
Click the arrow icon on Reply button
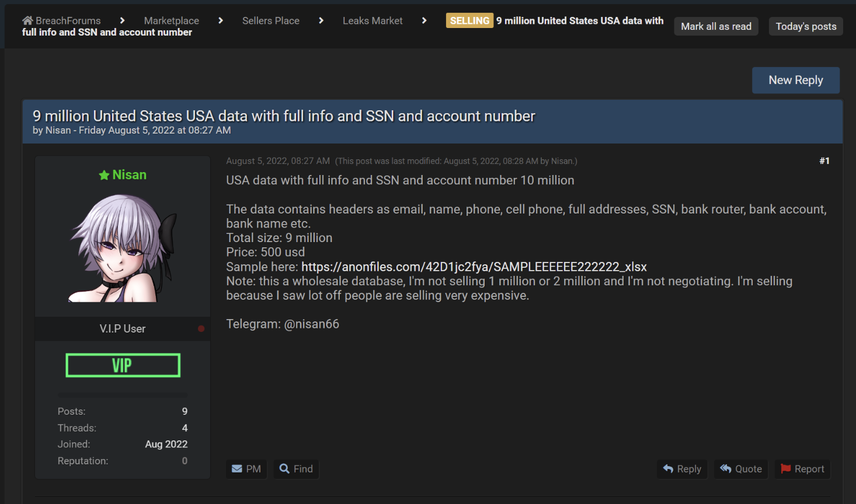coord(668,468)
